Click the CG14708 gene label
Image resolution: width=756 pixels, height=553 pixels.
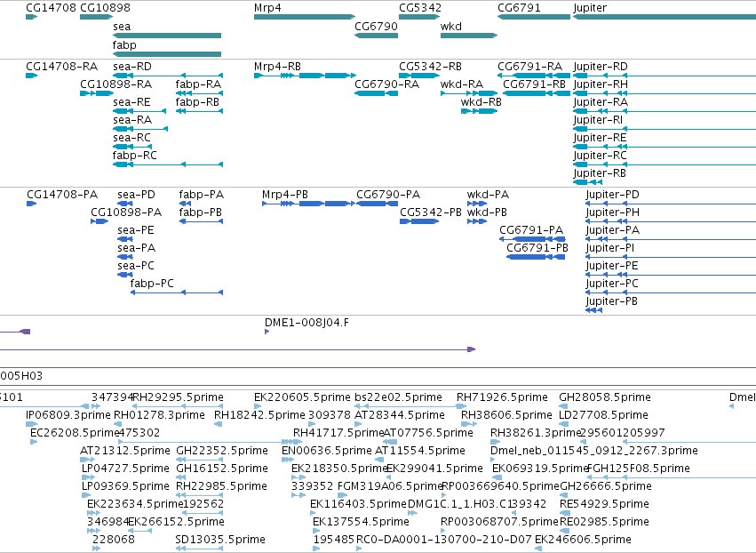coord(52,8)
